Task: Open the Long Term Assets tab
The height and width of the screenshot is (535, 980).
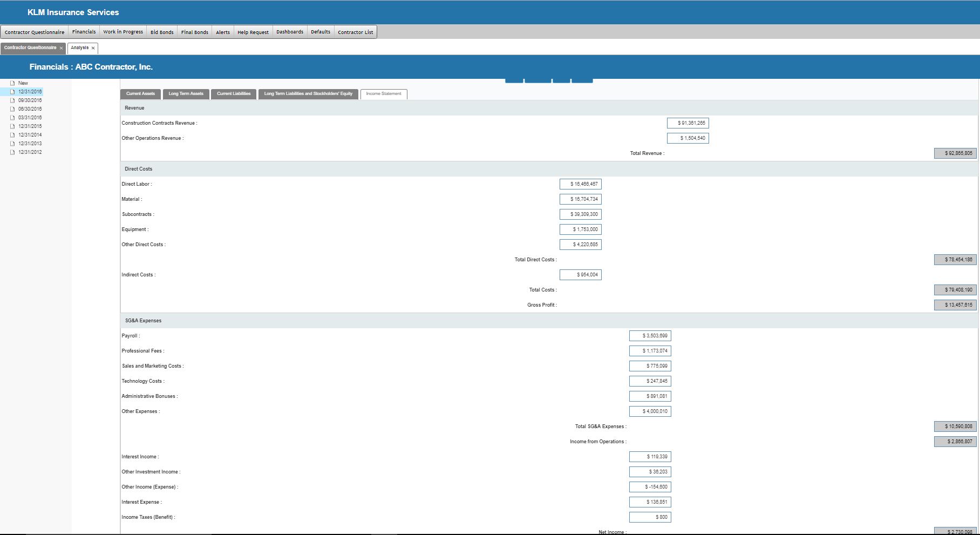Action: click(186, 94)
